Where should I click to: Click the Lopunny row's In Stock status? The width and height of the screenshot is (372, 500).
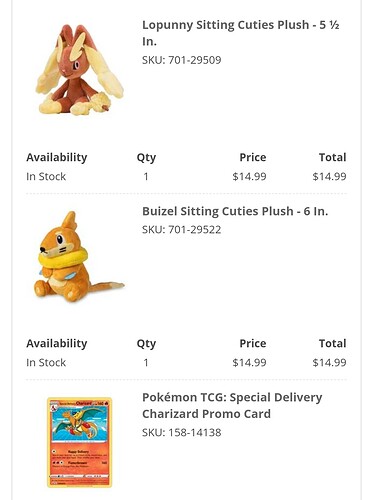click(x=46, y=176)
